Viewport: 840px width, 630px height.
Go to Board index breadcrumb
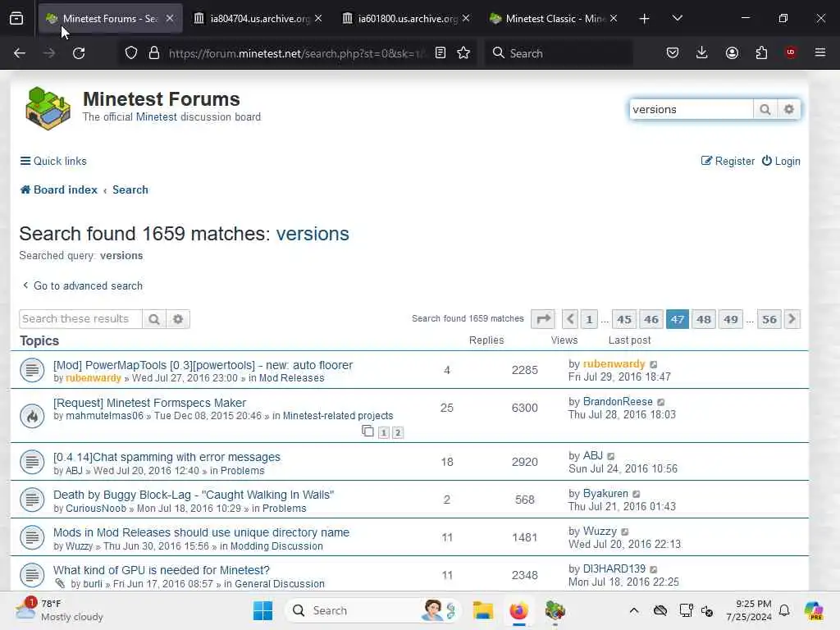point(59,190)
